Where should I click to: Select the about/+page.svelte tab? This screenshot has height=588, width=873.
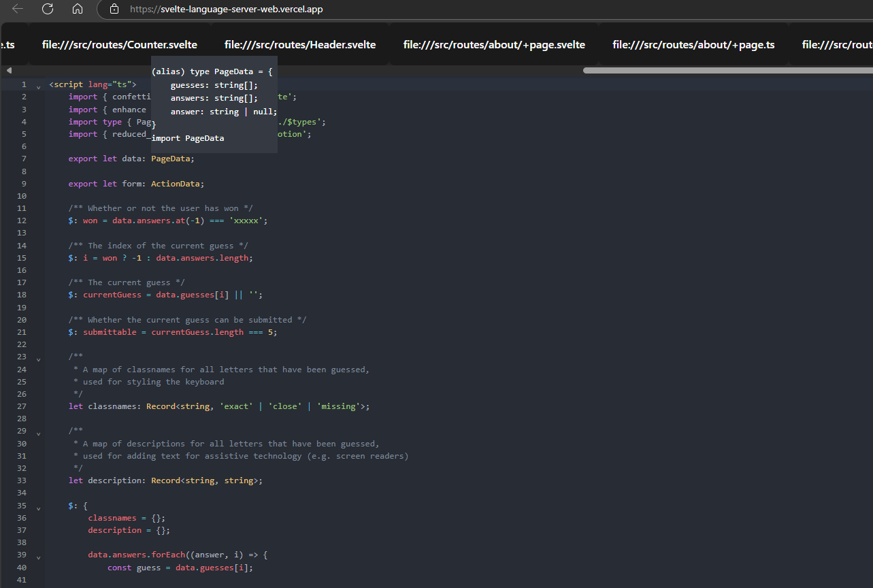[x=494, y=44]
